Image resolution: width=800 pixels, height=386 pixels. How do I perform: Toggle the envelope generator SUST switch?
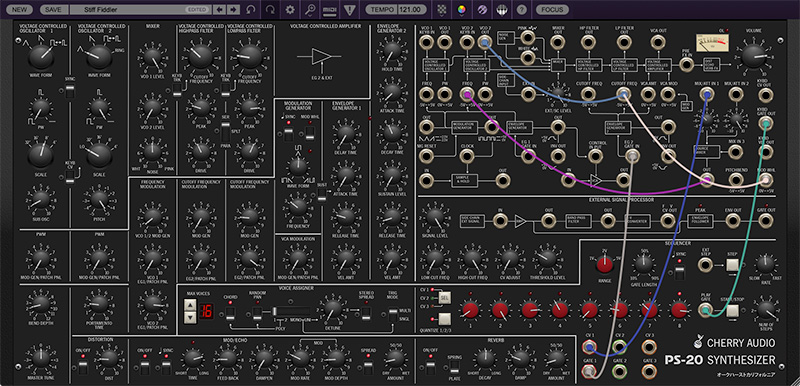click(x=321, y=194)
